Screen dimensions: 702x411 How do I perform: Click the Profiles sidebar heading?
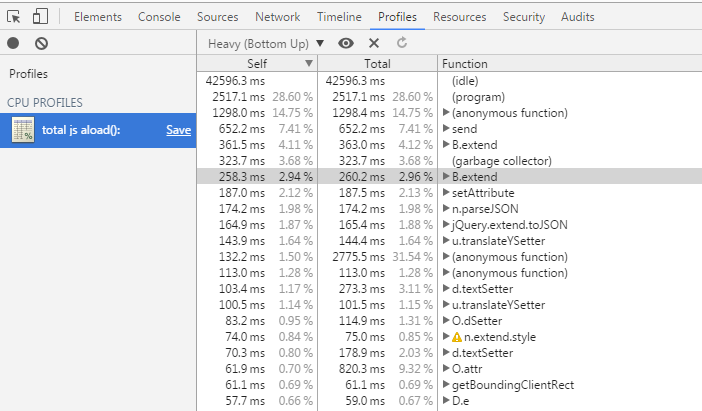28,74
